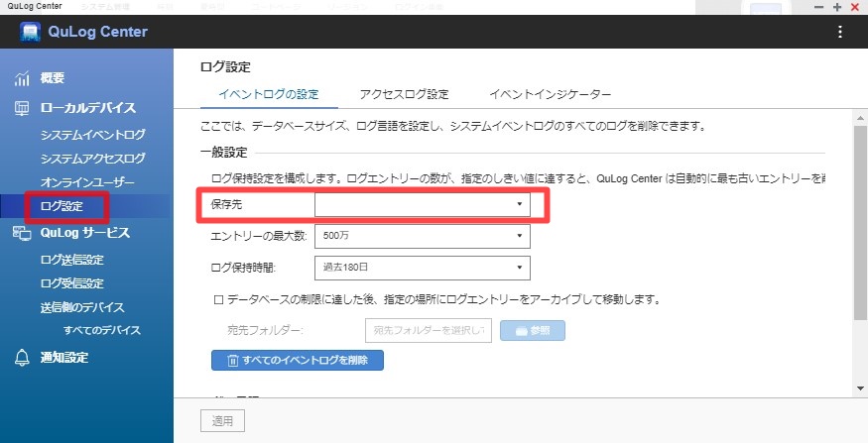Open システムイベントログ page
Image resolution: width=868 pixels, height=443 pixels.
[x=92, y=135]
